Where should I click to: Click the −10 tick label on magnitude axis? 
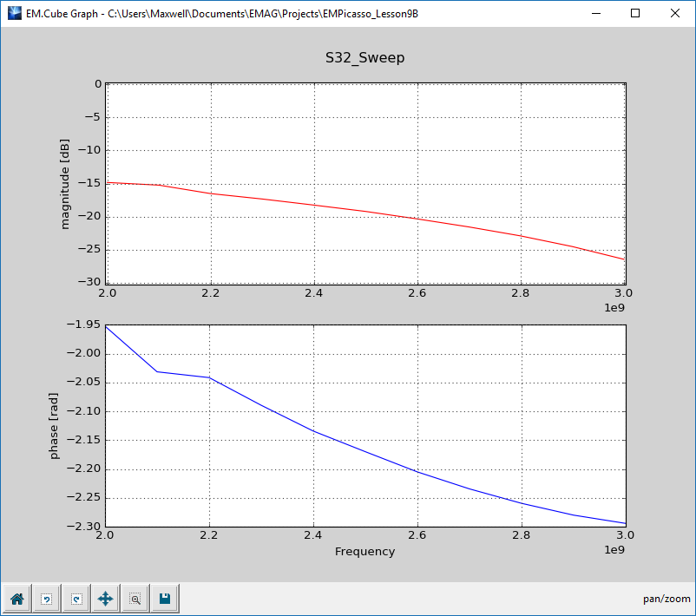[x=89, y=150]
